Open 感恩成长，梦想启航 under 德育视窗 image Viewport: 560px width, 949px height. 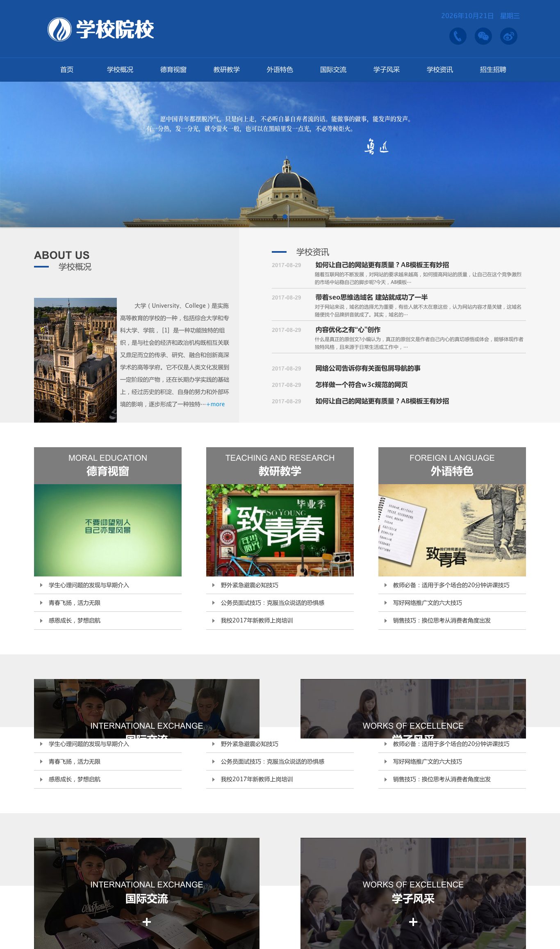[x=75, y=620]
